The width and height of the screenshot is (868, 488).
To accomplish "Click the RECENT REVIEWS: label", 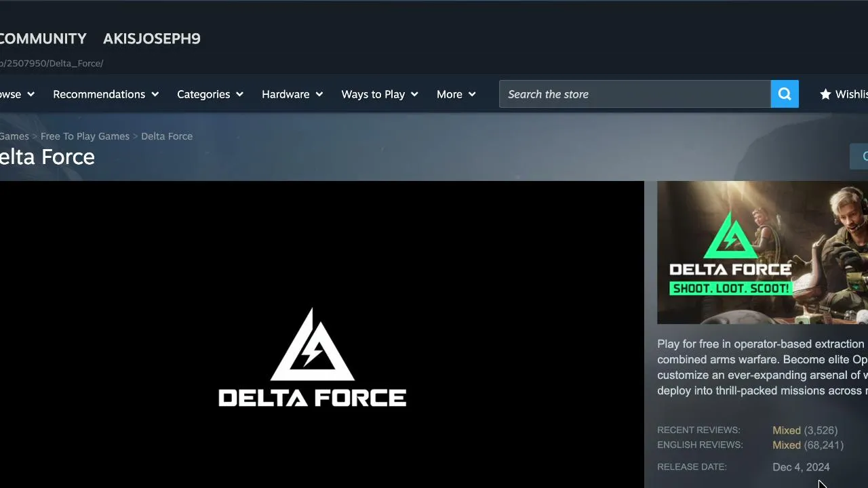I will click(698, 430).
